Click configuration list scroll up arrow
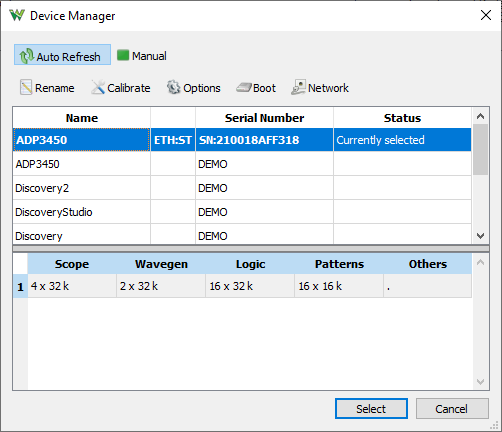Screen dimensions: 502x432 point(480,262)
